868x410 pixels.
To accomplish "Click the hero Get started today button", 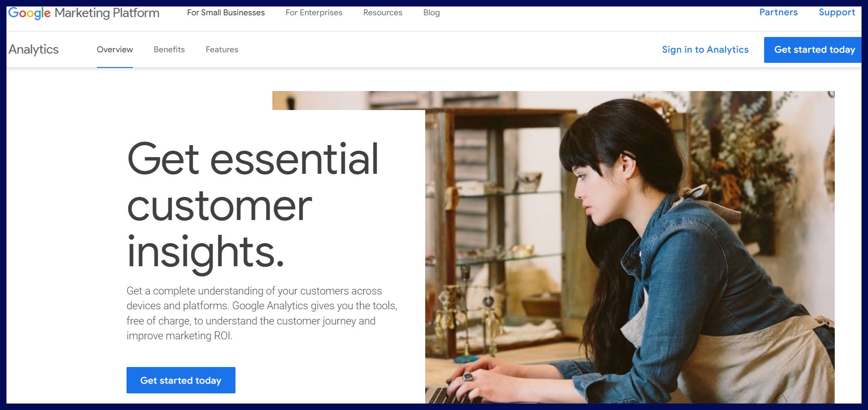I will coord(181,380).
